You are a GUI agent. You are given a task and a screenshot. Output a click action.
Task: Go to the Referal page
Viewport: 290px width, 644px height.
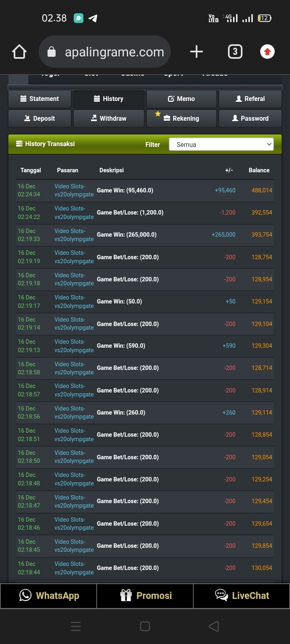click(250, 99)
